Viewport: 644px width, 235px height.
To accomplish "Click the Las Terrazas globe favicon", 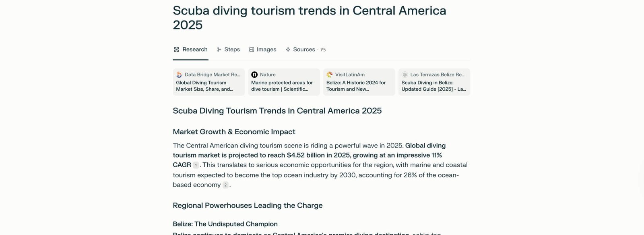I will 405,75.
